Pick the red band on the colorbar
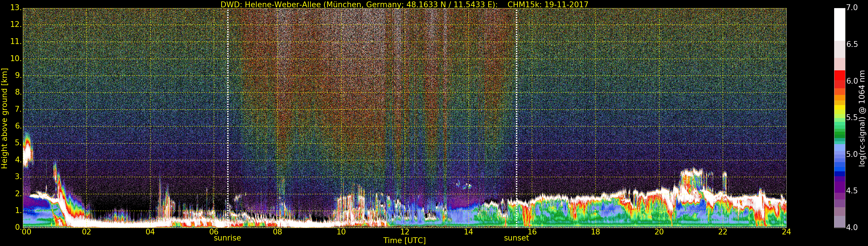The image size is (868, 246). [839, 78]
